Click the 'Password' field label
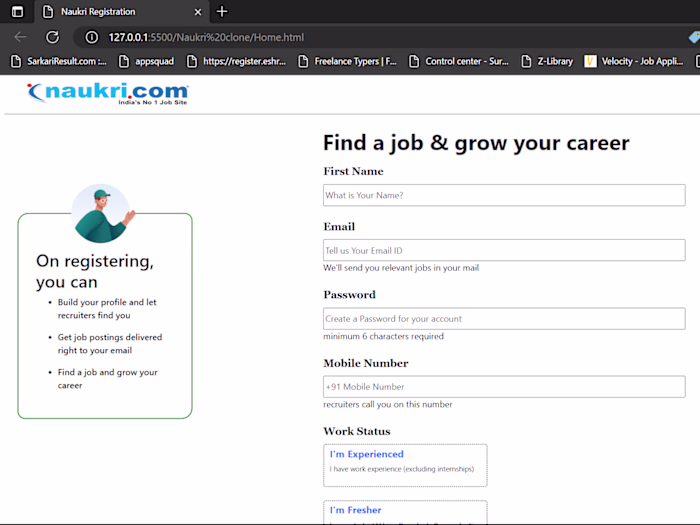This screenshot has height=525, width=700. pos(350,295)
